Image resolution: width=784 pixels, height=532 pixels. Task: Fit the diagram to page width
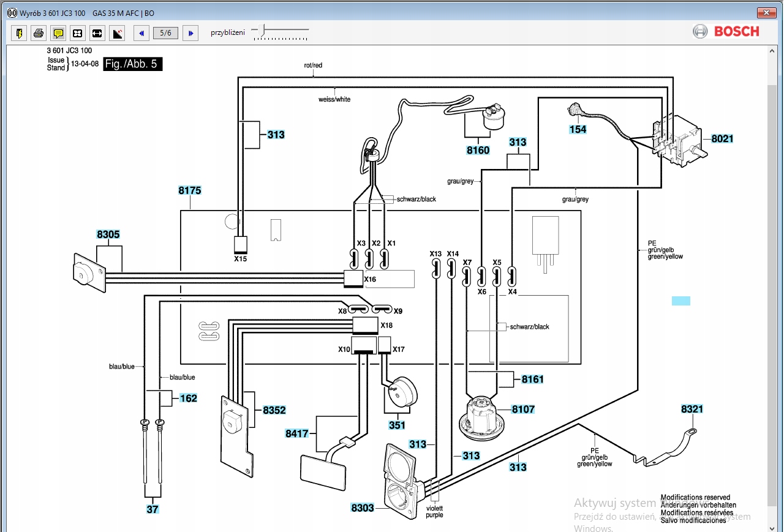pos(97,33)
